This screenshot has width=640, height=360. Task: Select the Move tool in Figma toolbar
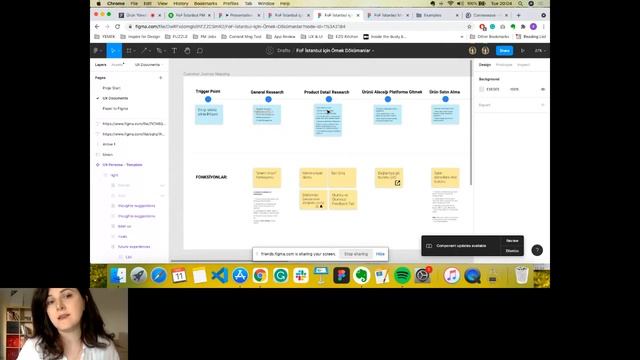coord(114,51)
